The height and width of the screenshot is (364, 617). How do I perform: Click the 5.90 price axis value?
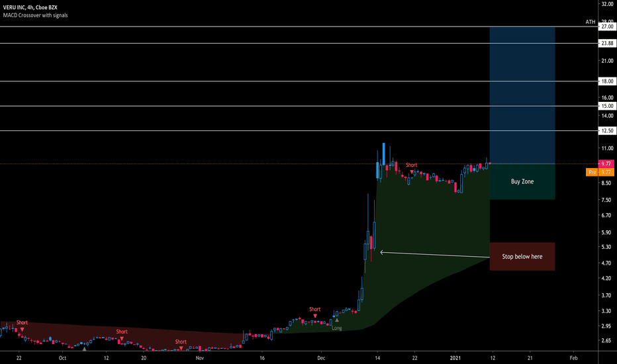click(607, 232)
